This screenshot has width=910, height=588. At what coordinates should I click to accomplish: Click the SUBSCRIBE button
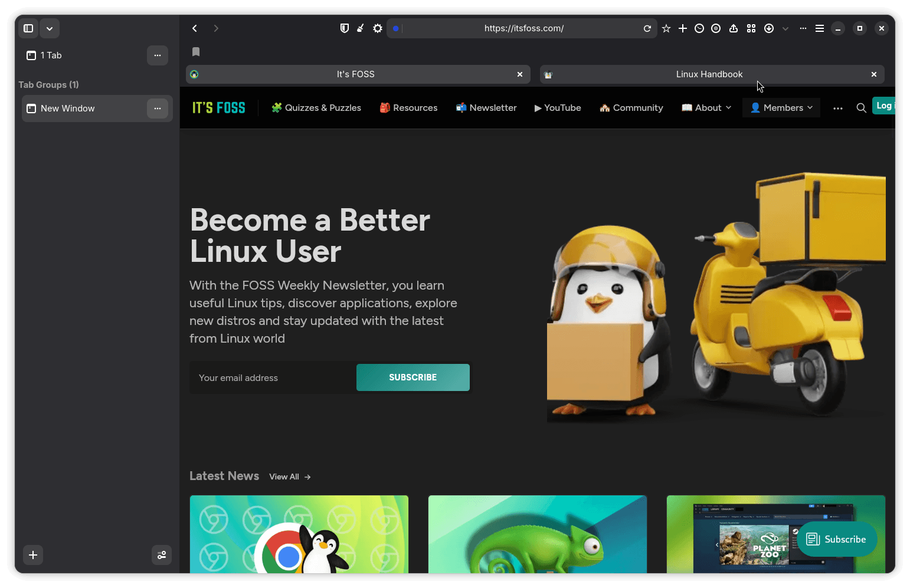tap(413, 377)
